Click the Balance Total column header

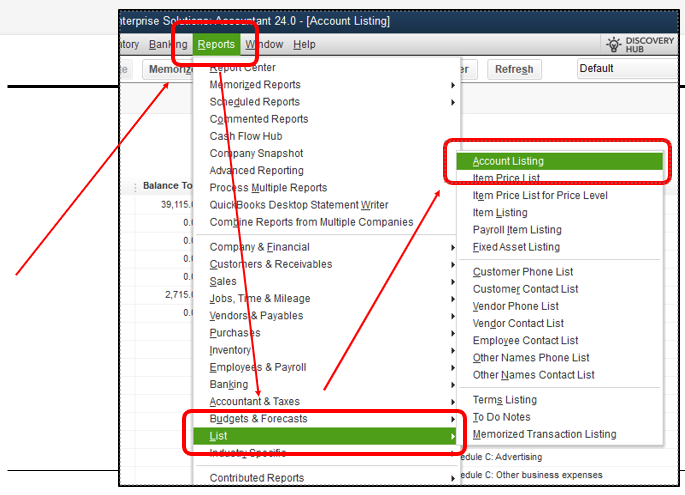coord(167,186)
